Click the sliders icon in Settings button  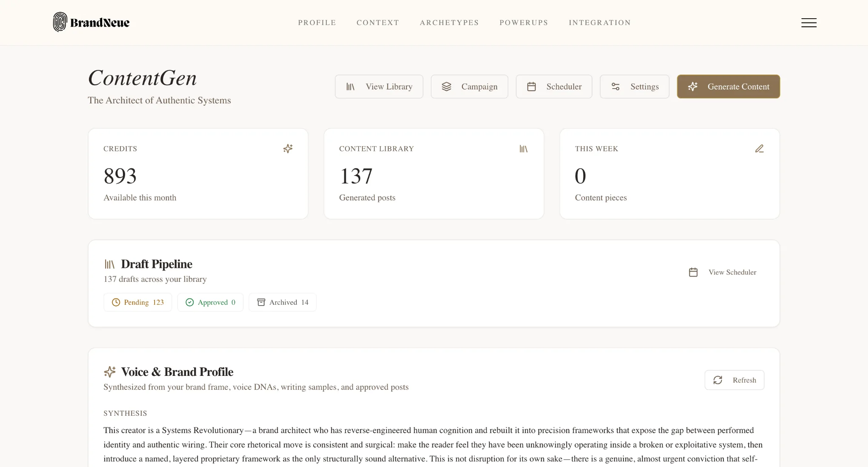coord(615,86)
